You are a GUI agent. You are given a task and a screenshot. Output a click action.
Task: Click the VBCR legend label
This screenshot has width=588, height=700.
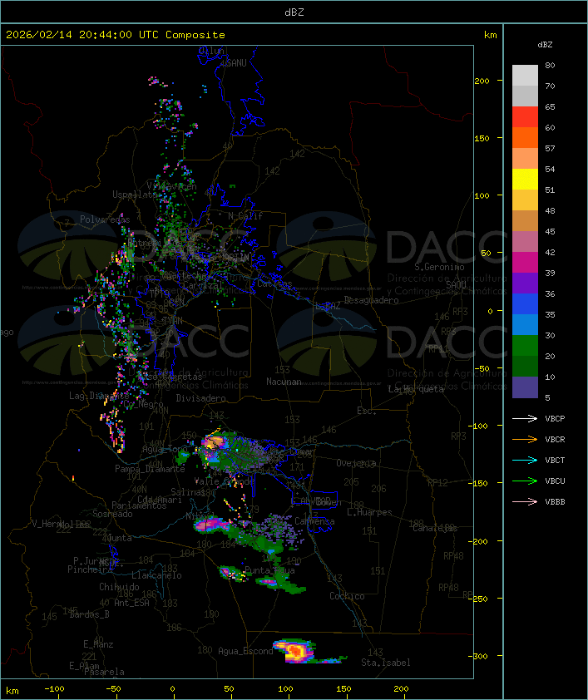(x=555, y=439)
